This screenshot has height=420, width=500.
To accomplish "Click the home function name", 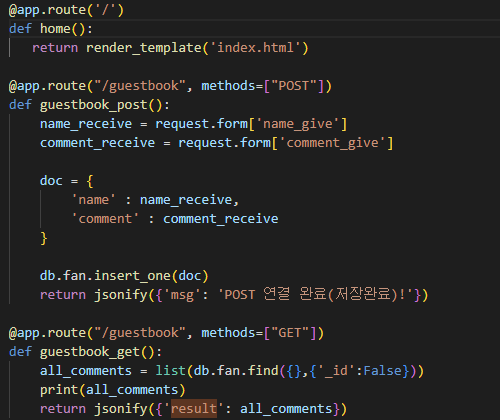I will (x=55, y=29).
